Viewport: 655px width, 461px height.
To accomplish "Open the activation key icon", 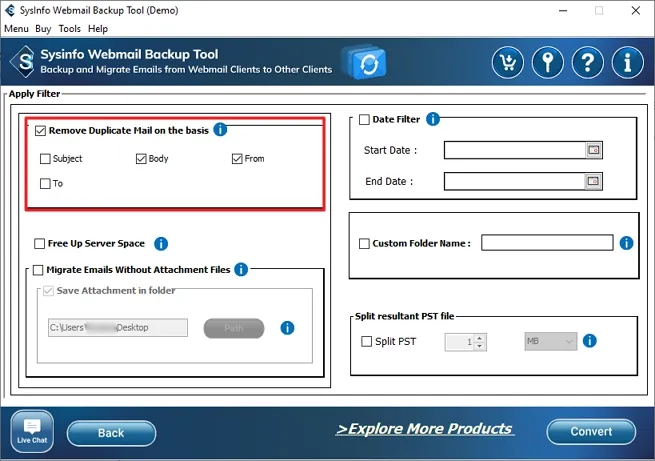I will (x=548, y=63).
